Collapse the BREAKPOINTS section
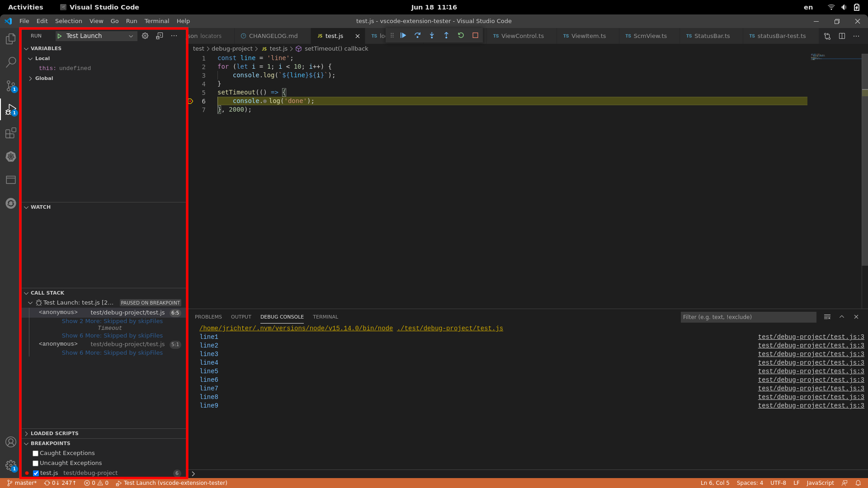This screenshot has height=488, width=868. click(104, 443)
